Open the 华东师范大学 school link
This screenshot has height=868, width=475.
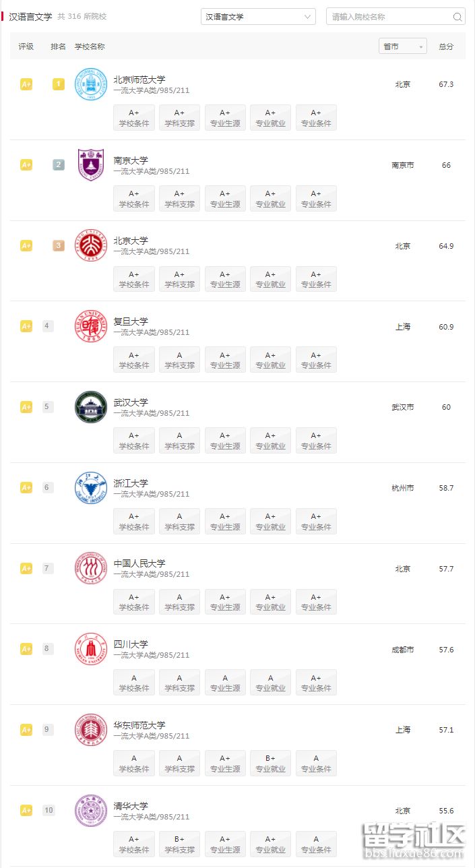tap(139, 725)
